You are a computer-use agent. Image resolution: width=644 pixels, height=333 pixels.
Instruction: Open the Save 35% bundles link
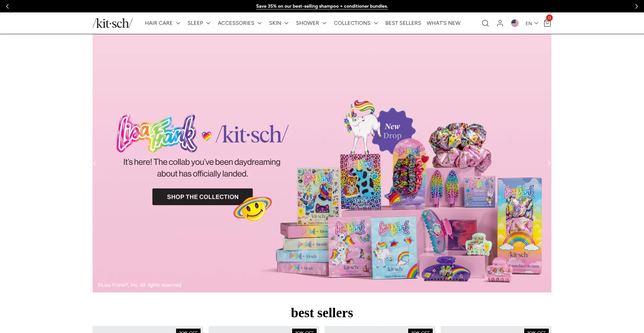click(x=322, y=6)
